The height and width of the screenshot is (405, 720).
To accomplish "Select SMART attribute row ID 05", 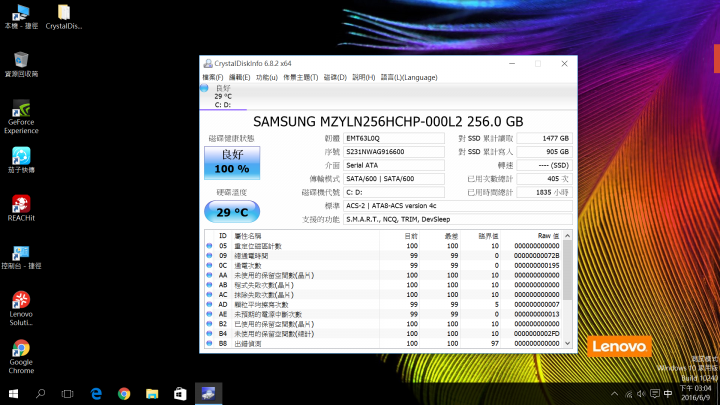I will pos(384,246).
